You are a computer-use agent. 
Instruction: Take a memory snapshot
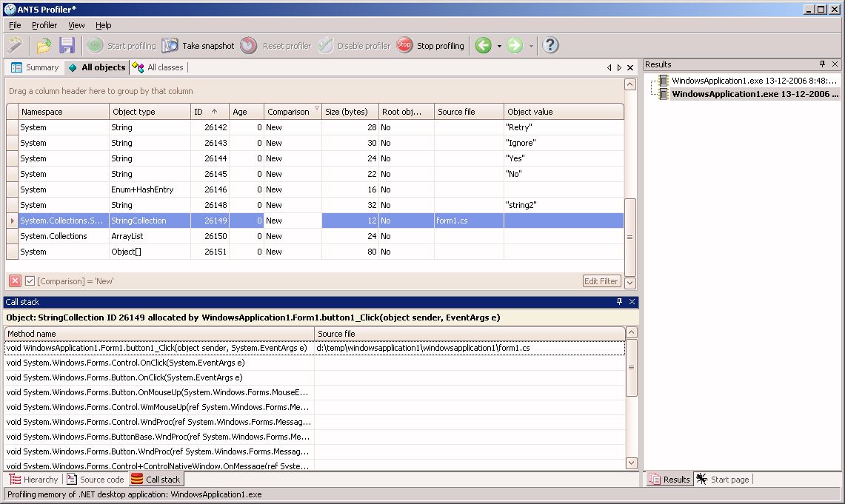[198, 46]
